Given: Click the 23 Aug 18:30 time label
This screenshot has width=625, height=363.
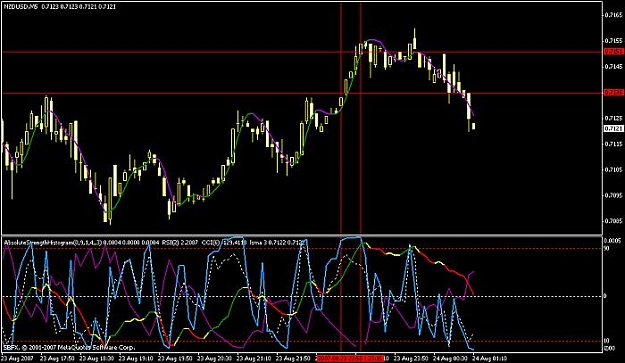Looking at the screenshot, I should [97, 358].
